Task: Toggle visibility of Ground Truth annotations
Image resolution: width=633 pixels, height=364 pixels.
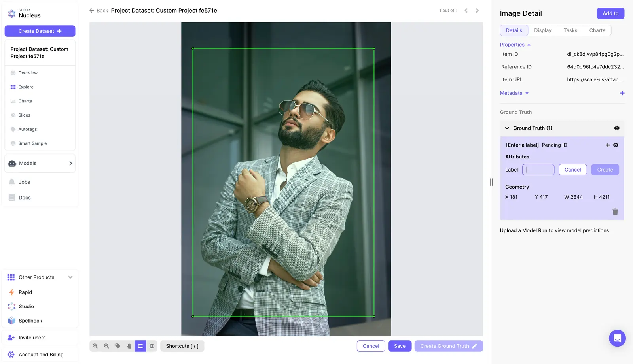Action: pos(616,128)
